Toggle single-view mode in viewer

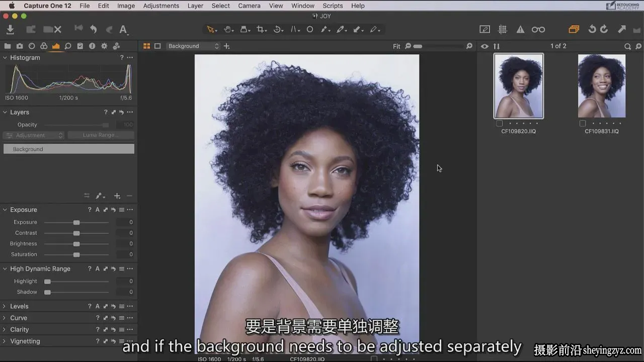tap(157, 46)
